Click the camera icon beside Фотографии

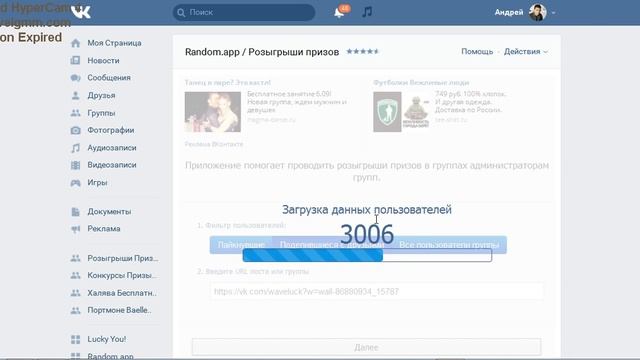click(76, 131)
